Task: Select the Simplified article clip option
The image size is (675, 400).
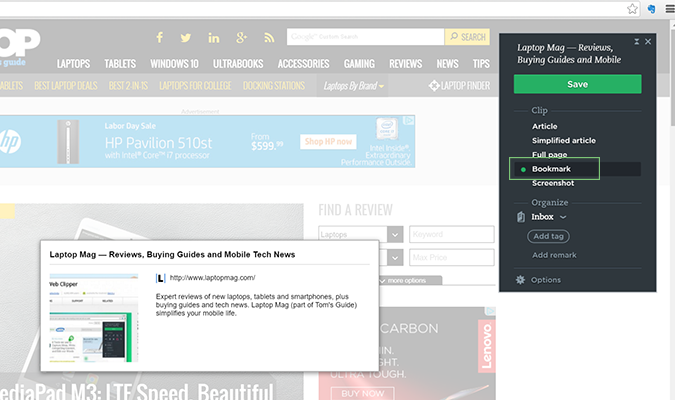Action: [564, 140]
